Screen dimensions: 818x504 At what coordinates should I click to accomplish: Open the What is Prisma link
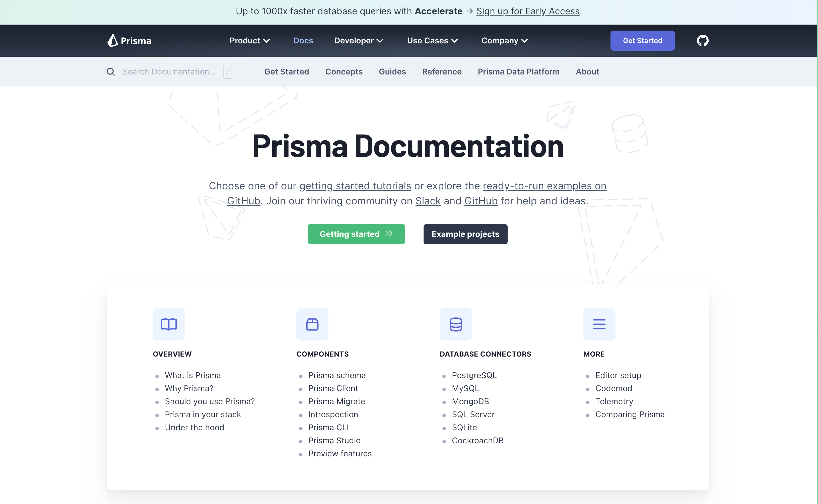click(x=193, y=375)
